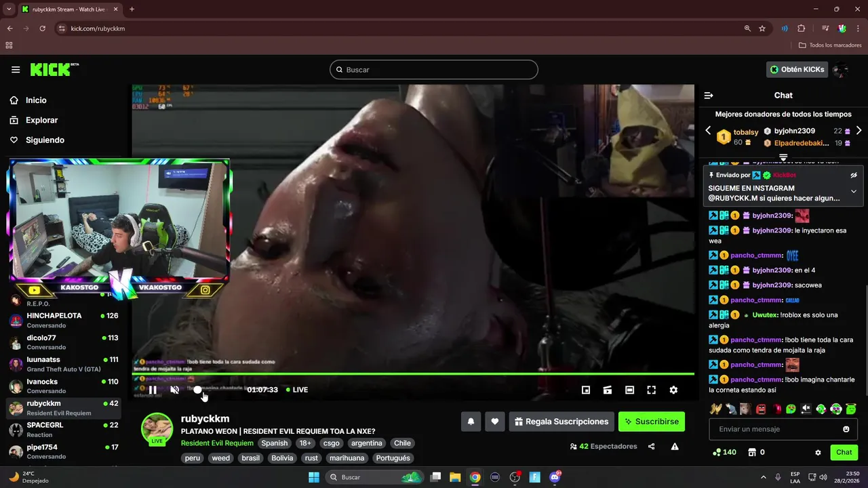Open Siguiendo in sidebar

[x=45, y=140]
